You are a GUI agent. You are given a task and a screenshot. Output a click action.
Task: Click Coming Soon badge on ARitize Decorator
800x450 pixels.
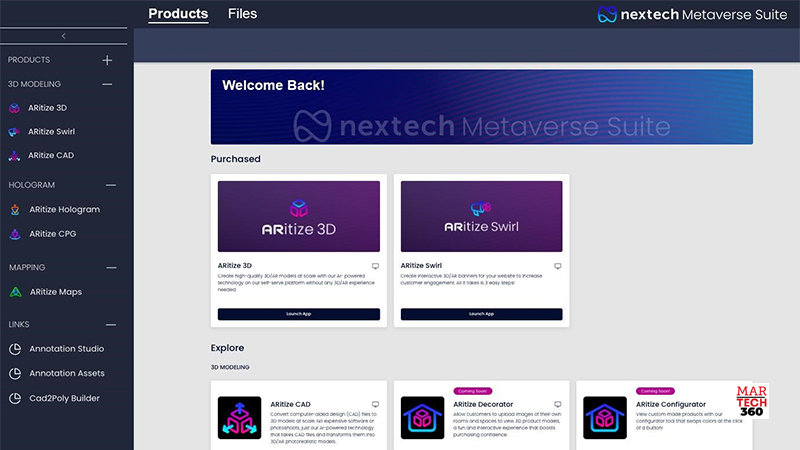tap(472, 391)
